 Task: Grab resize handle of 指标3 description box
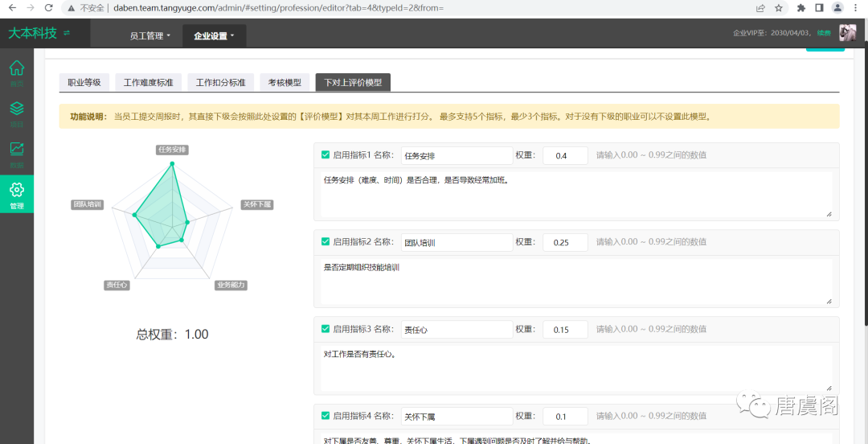tap(829, 388)
